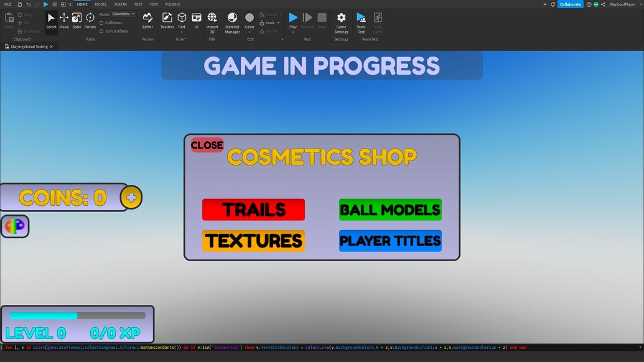Enable the Collisions checkbox
Viewport: 644px width, 362px height.
[x=102, y=22]
